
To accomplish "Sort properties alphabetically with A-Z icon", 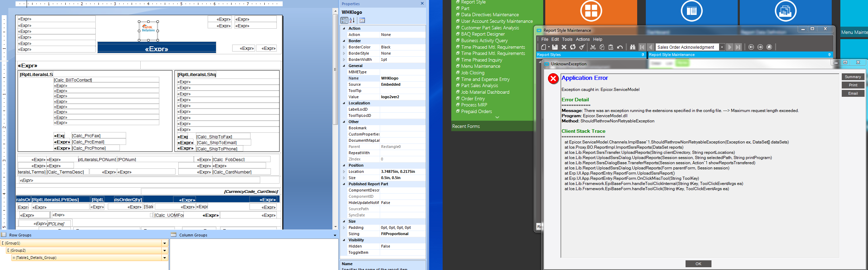I will 352,20.
